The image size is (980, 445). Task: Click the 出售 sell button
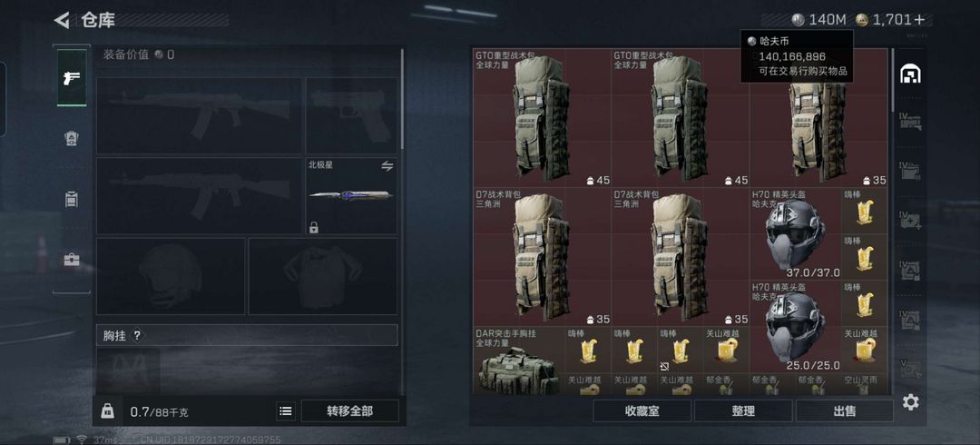pos(845,411)
